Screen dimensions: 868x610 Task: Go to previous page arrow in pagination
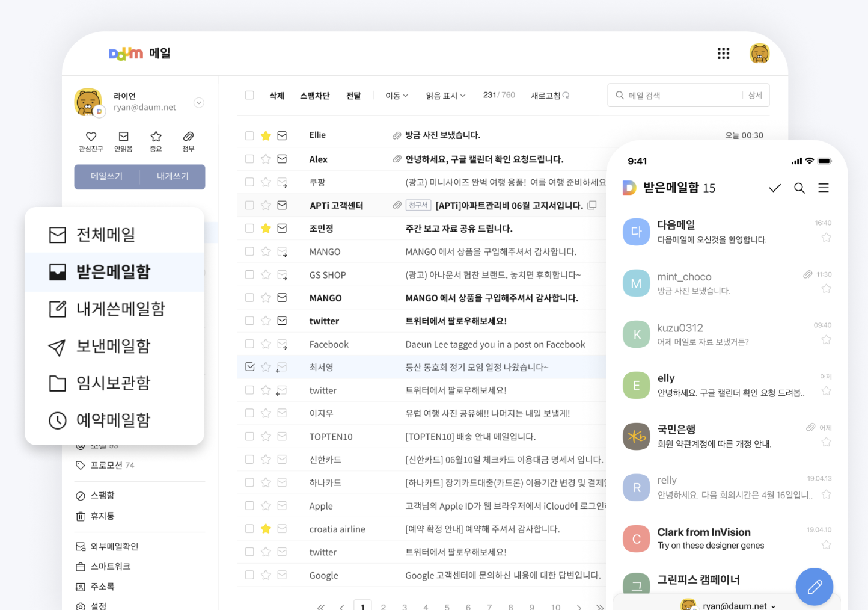pos(341,607)
